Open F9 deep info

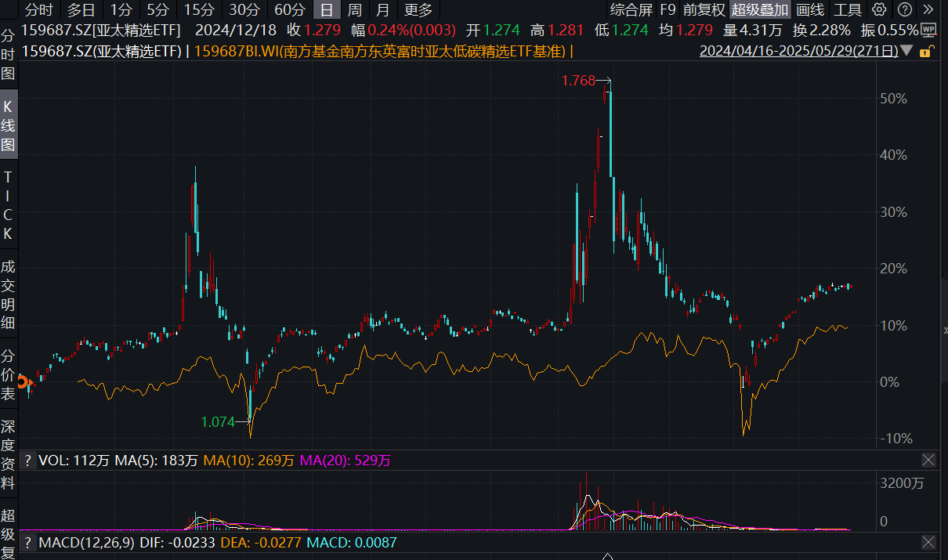tap(668, 9)
